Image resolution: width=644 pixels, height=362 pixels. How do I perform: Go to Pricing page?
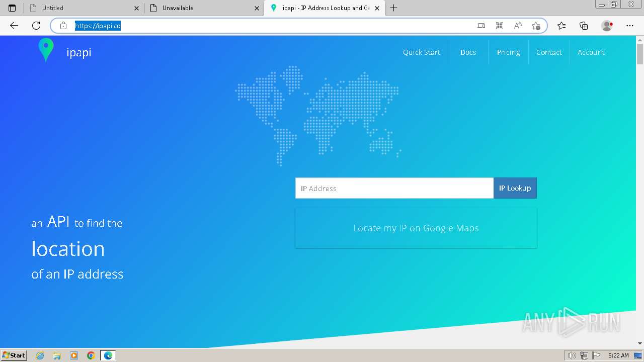[x=508, y=52]
